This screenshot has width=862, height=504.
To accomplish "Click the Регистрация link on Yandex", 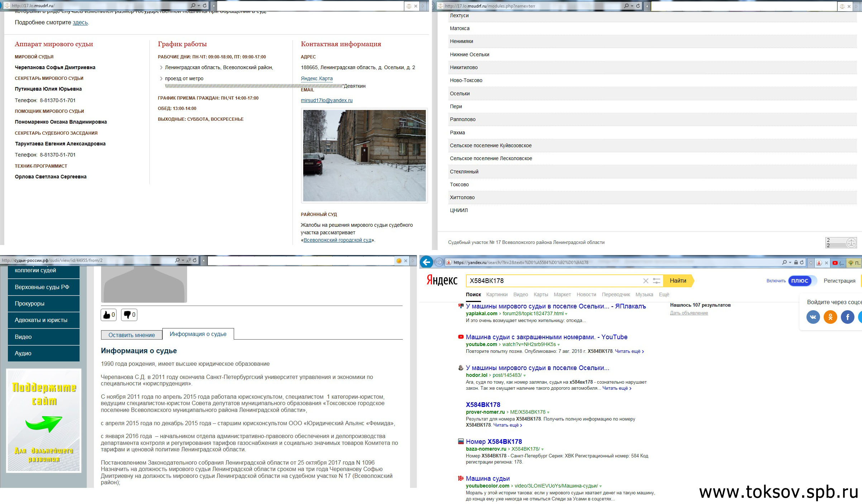I will 839,281.
